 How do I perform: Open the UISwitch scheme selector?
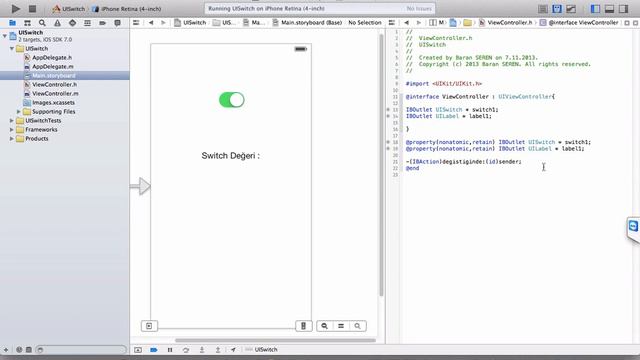click(x=69, y=9)
